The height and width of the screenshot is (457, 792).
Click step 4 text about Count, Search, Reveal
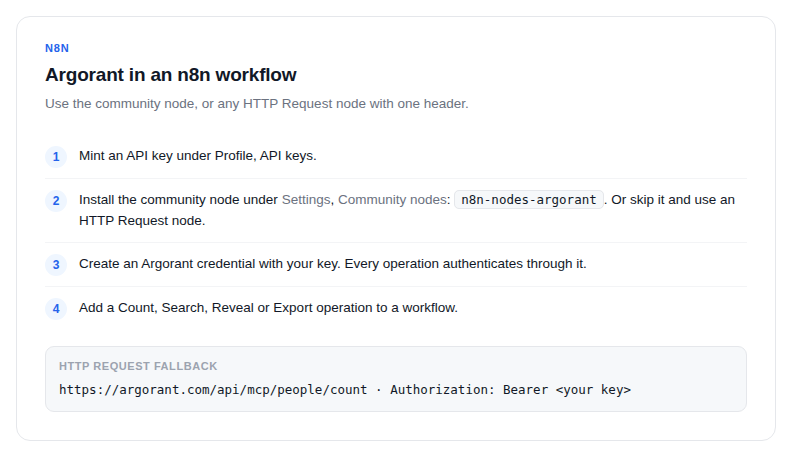(x=268, y=308)
